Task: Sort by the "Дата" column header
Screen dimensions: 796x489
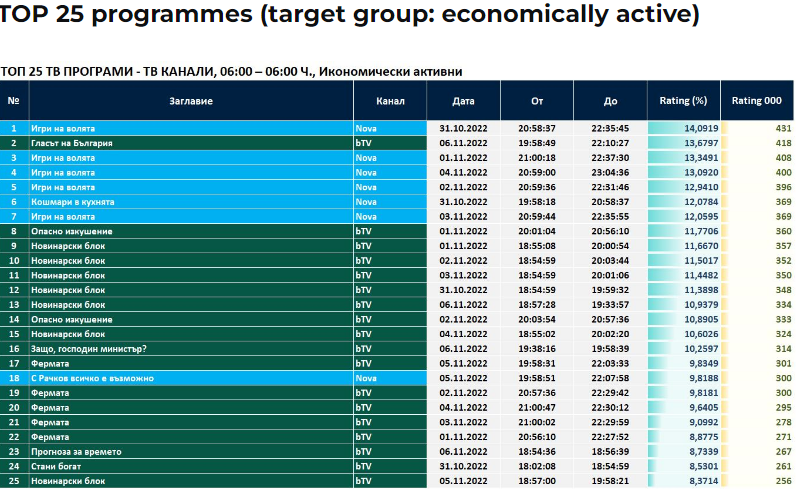Action: (463, 101)
